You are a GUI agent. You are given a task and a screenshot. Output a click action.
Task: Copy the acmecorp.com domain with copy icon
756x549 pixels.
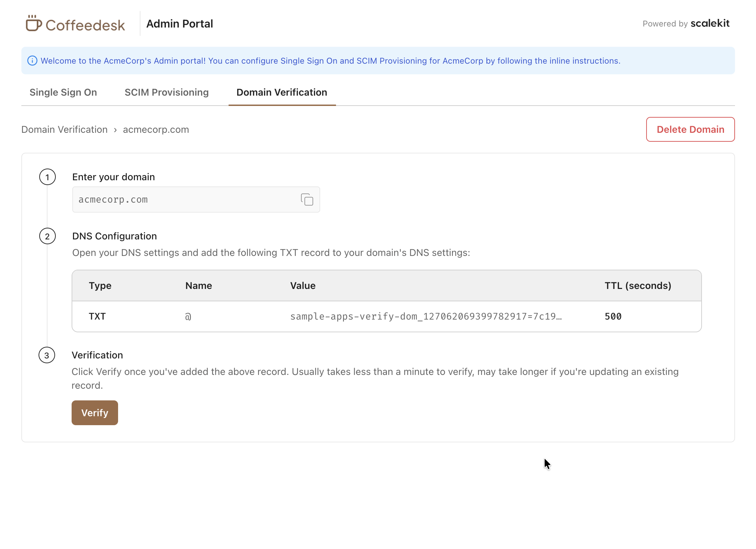307,200
